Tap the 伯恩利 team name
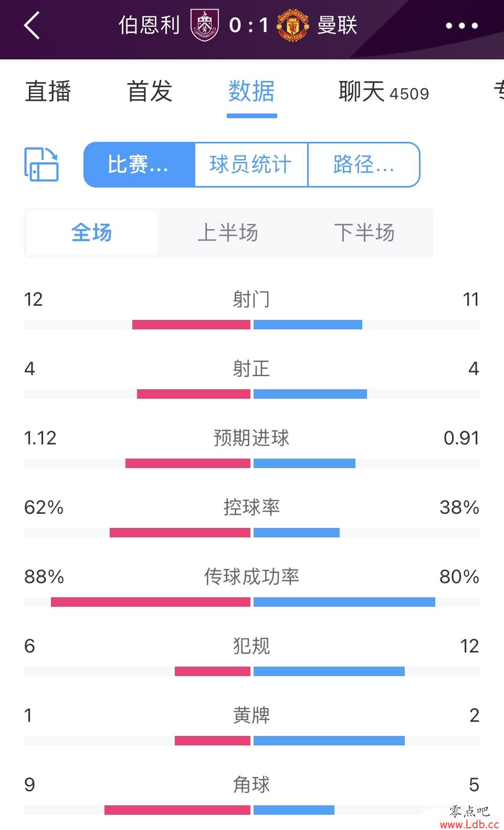 coord(150,25)
